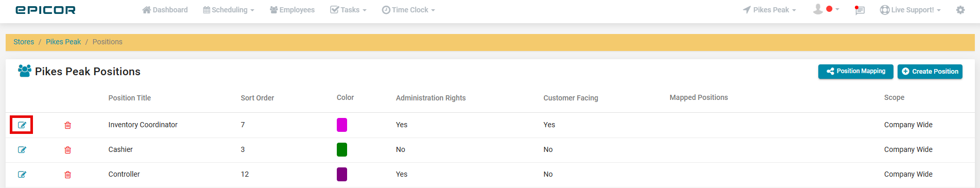Screen dimensions: 980x188
Task: Edit the Inventory Coordinator position
Action: (x=22, y=125)
